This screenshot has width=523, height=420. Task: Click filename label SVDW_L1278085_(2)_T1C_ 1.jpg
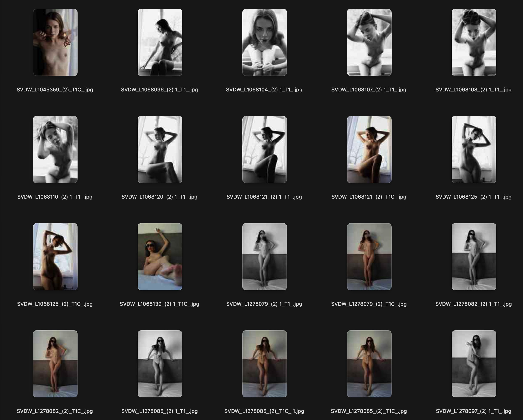pyautogui.click(x=264, y=411)
